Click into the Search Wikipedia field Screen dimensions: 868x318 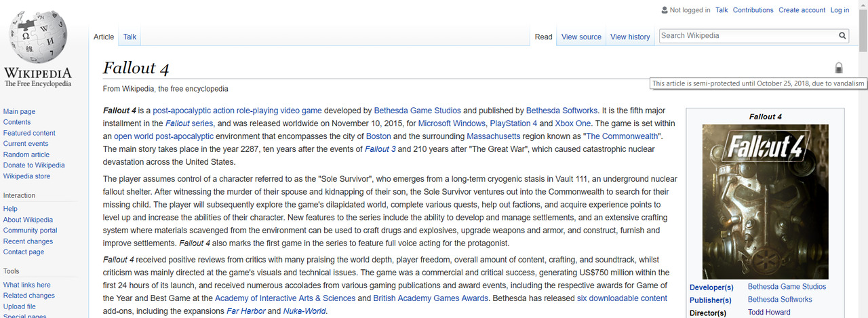coord(746,36)
